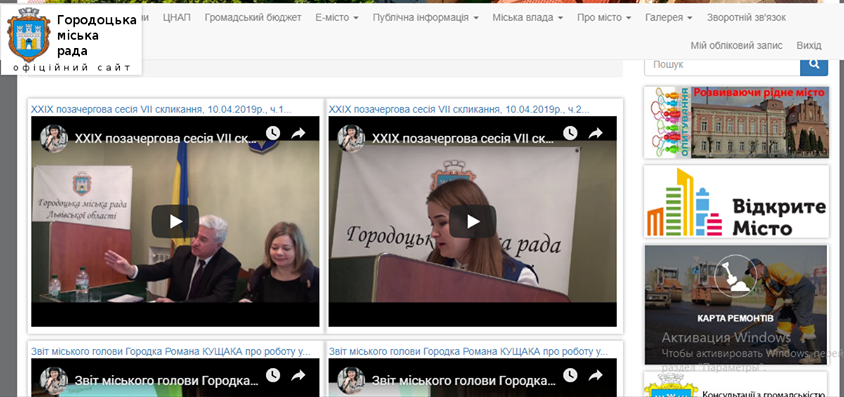Open the ЦНАП menu item
Image resolution: width=844 pixels, height=397 pixels.
click(x=177, y=18)
